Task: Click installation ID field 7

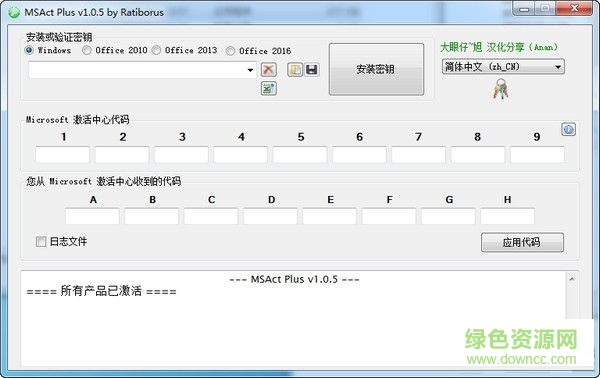Action: (x=419, y=155)
